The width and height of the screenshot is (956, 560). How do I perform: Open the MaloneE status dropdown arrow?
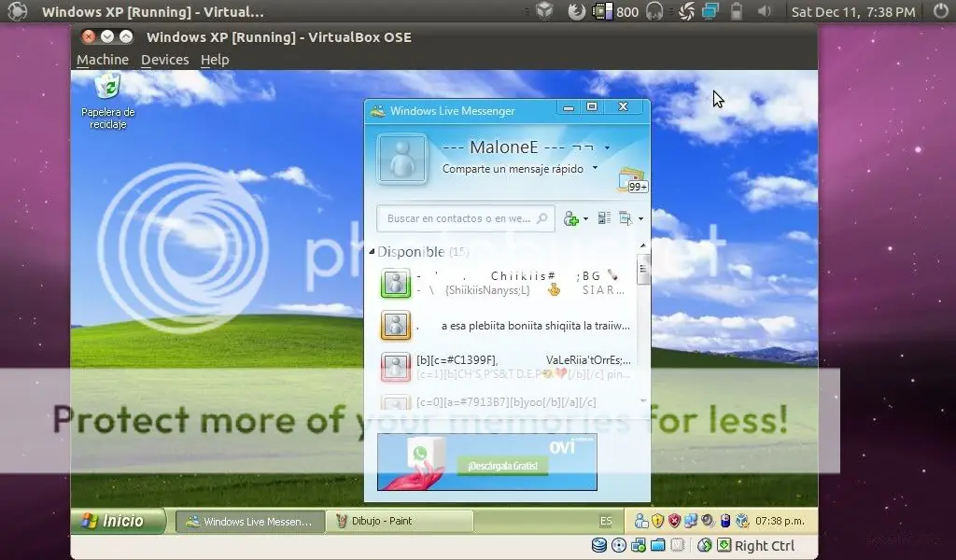coord(607,147)
